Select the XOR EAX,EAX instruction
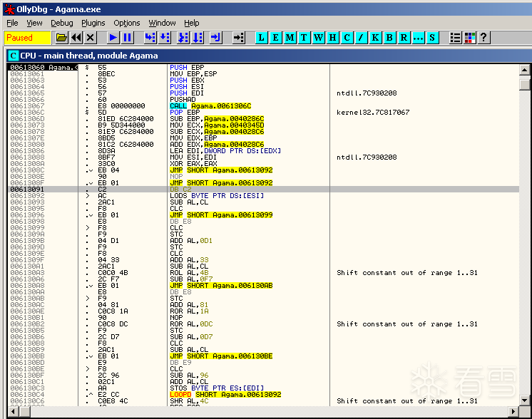This screenshot has width=532, height=419. (x=193, y=163)
